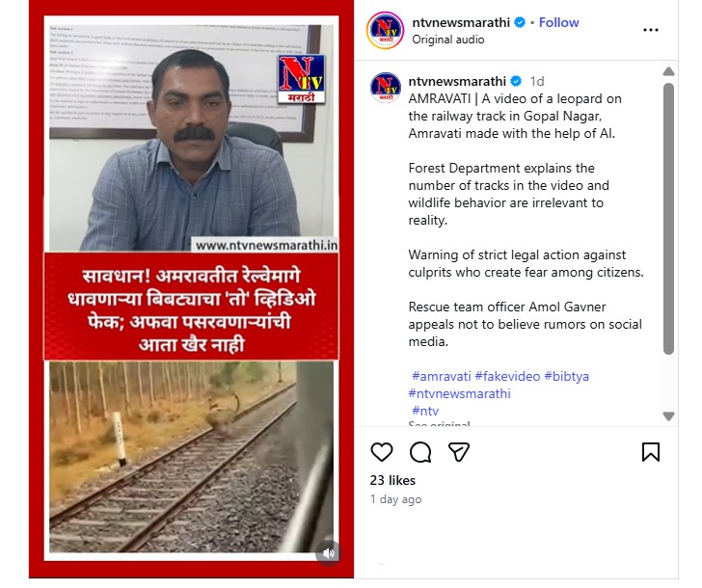Click the video to pause playback
The width and height of the screenshot is (702, 588).
pyautogui.click(x=191, y=288)
